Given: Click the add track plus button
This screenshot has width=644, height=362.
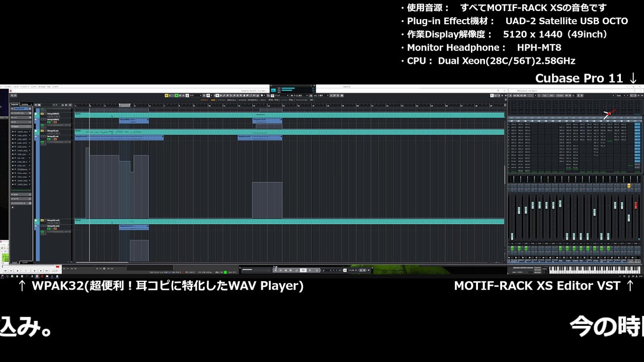Looking at the screenshot, I should click(37, 105).
